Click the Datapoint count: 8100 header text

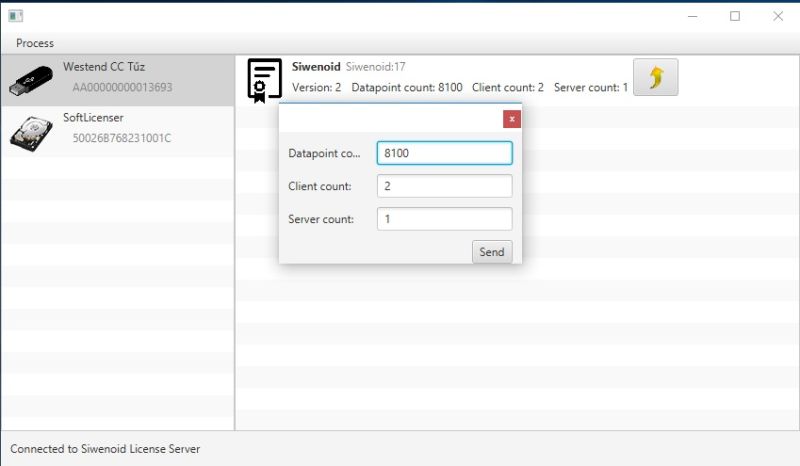click(x=407, y=88)
